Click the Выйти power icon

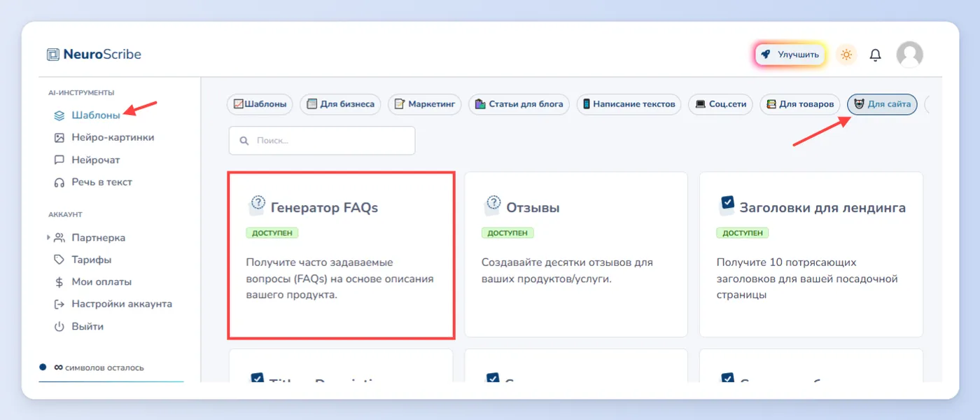59,327
